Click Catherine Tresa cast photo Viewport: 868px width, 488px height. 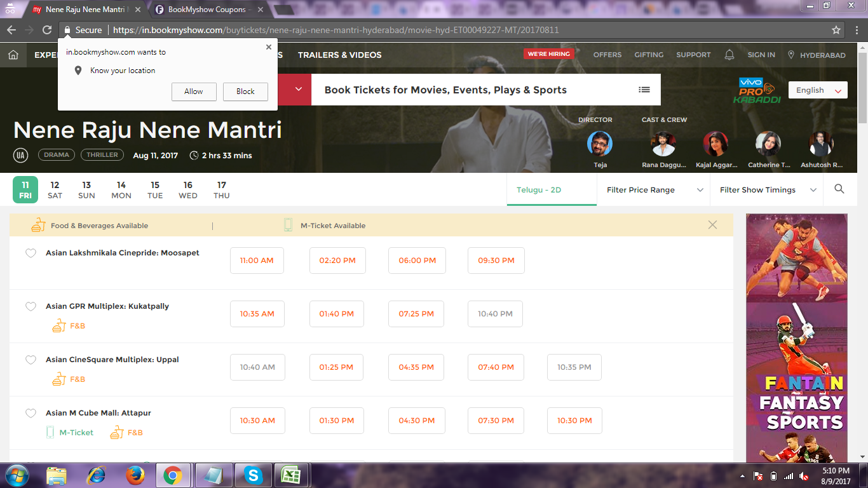tap(768, 144)
